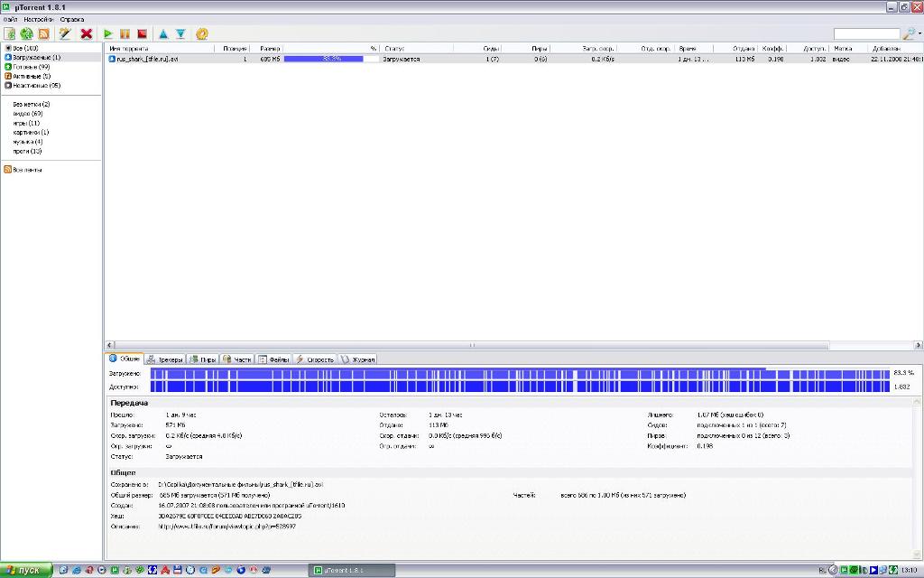
Task: Open Preferences via the gear toolbar icon
Action: point(202,33)
